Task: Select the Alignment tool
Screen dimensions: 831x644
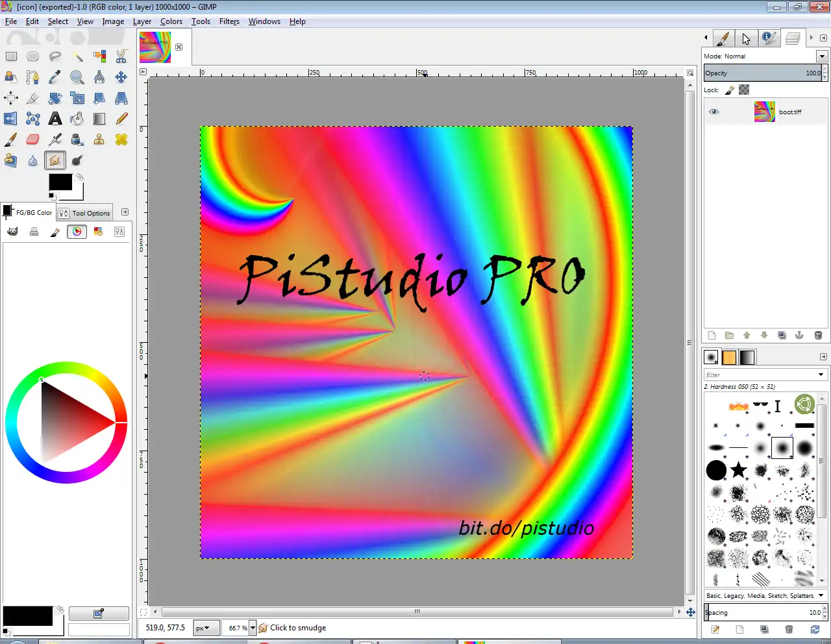Action: (x=11, y=98)
